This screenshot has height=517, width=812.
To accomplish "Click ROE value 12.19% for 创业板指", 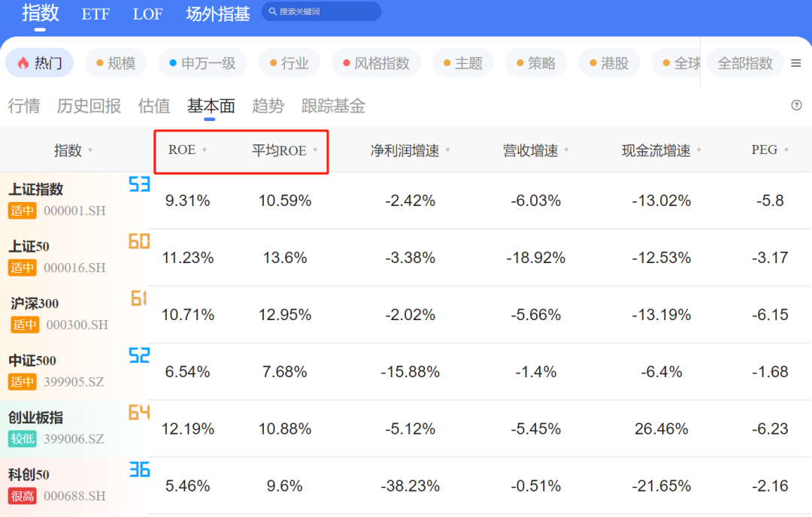I will [187, 429].
